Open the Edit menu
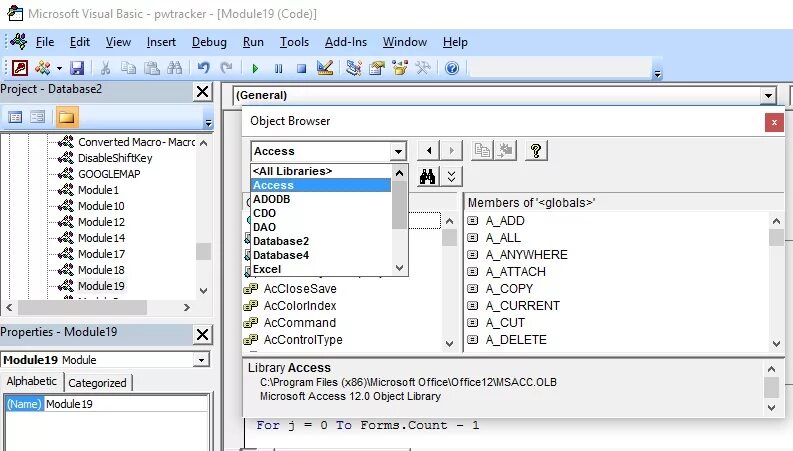 (79, 42)
